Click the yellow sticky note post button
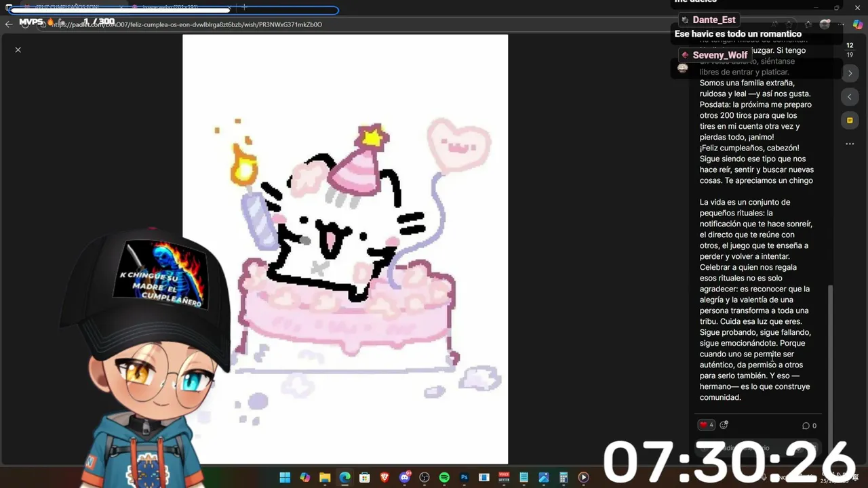Image resolution: width=868 pixels, height=488 pixels. tap(850, 121)
